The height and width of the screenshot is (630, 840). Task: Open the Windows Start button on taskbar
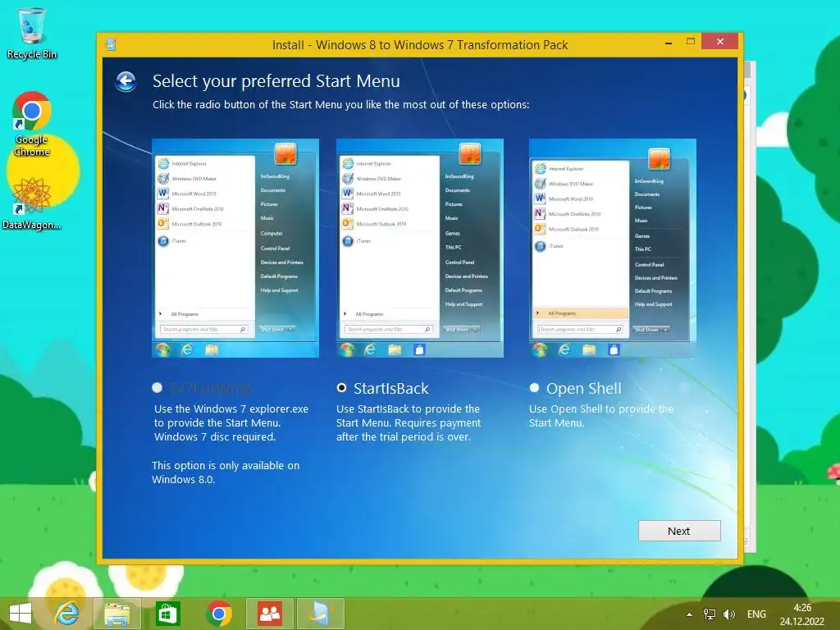[21, 614]
